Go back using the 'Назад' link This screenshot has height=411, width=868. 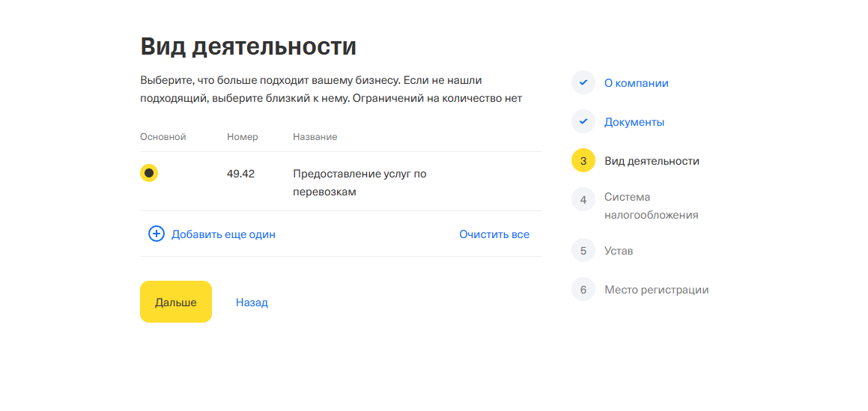[x=252, y=302]
